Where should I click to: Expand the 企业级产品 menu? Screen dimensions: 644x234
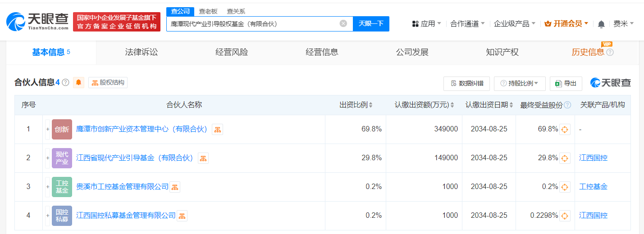[x=514, y=23]
